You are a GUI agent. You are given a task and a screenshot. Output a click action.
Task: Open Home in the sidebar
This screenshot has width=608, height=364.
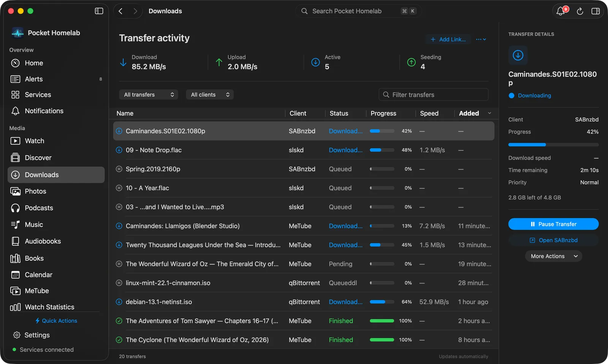click(x=56, y=63)
